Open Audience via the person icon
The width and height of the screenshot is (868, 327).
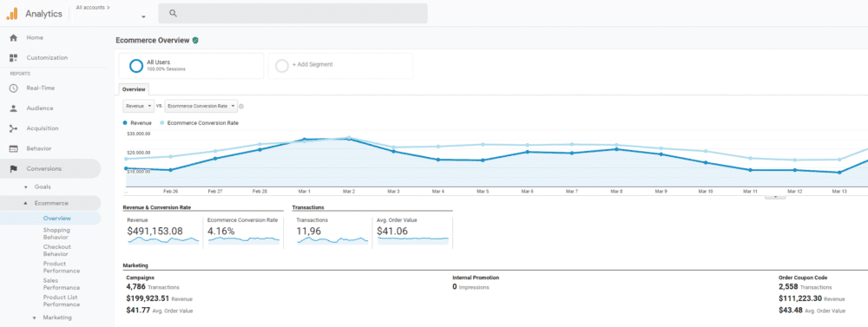click(13, 108)
